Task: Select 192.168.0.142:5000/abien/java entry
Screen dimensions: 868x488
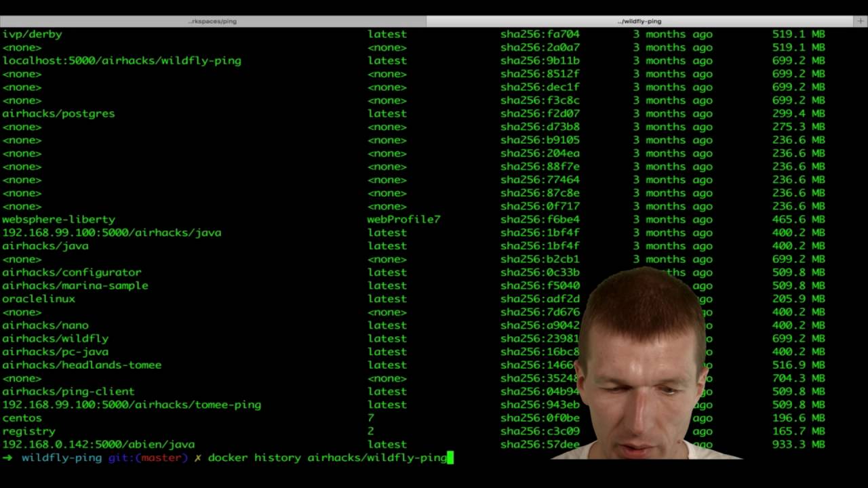Action: (x=98, y=444)
